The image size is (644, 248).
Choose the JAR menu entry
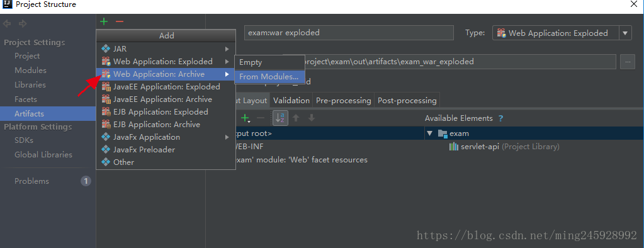(166, 49)
